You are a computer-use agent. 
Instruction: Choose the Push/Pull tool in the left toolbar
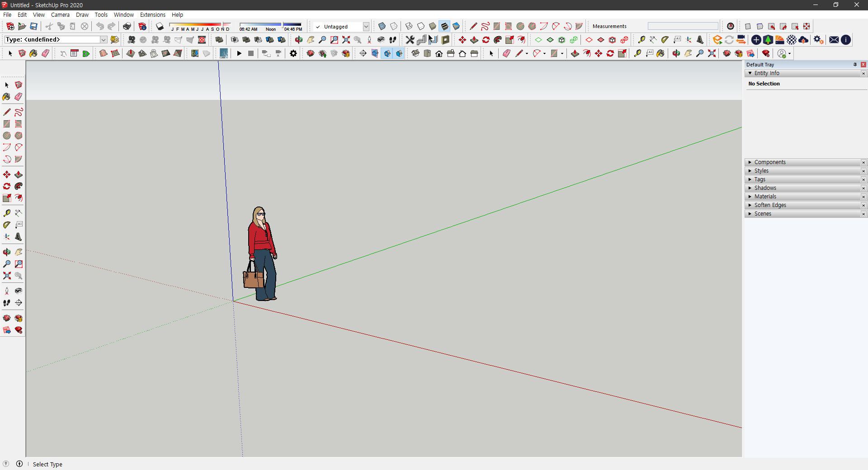point(19,174)
